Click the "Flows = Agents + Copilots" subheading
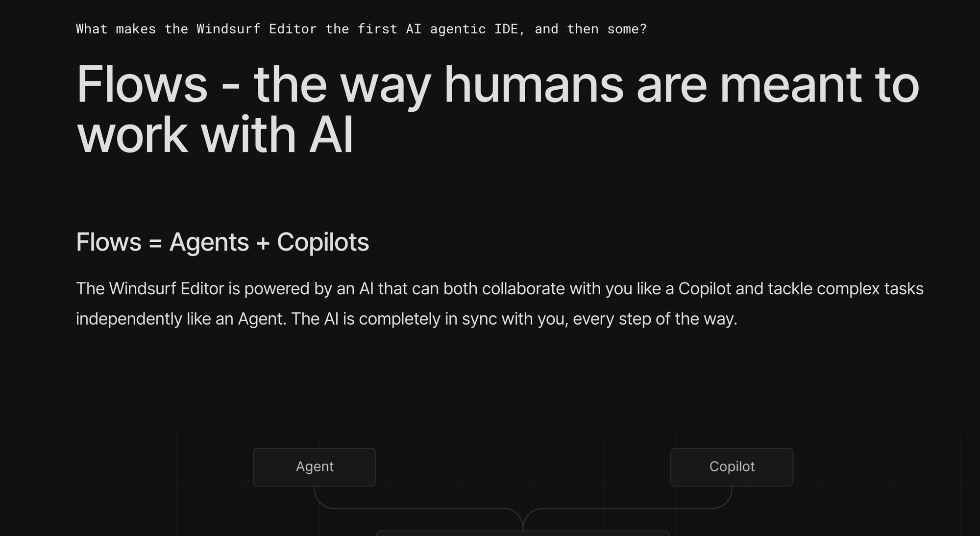The width and height of the screenshot is (980, 536). [x=222, y=242]
